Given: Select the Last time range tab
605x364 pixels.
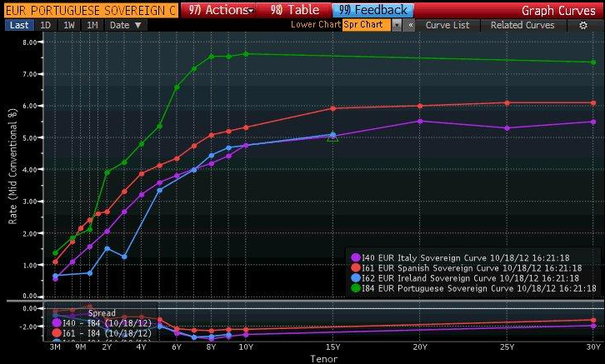Looking at the screenshot, I should pyautogui.click(x=19, y=26).
